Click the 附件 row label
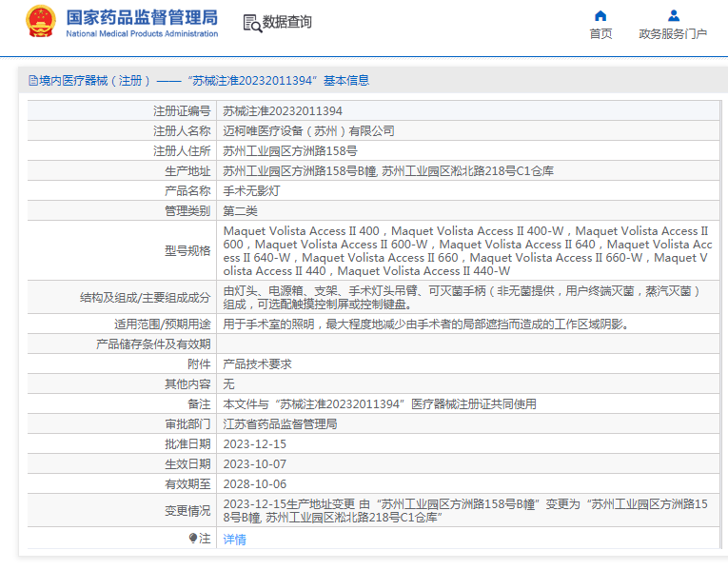The height and width of the screenshot is (570, 728). (199, 364)
